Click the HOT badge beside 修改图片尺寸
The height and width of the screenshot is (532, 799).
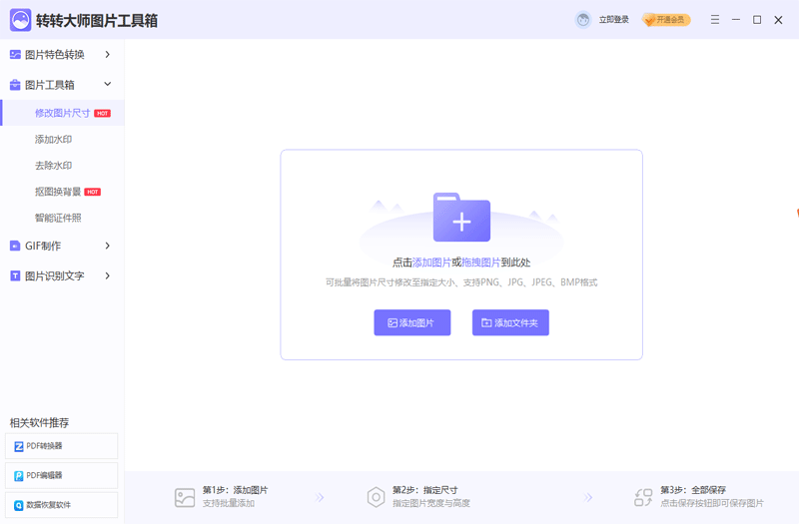click(103, 114)
